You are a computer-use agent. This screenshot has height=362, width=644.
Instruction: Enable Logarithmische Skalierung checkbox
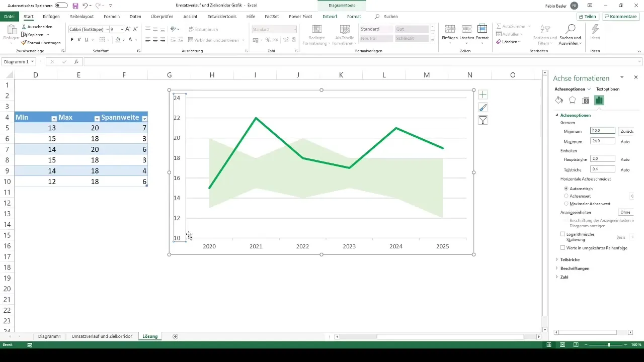click(x=563, y=234)
